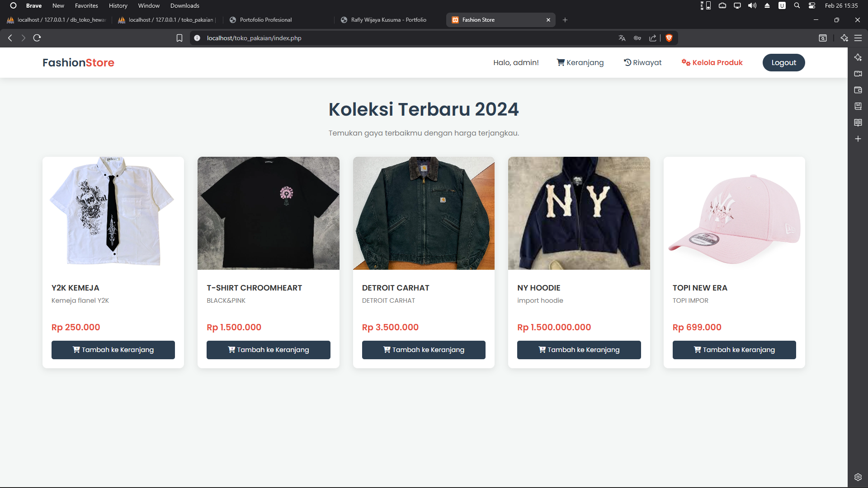Add NY HOODIE to Keranjang
Screen dimensions: 868x488
(x=579, y=350)
